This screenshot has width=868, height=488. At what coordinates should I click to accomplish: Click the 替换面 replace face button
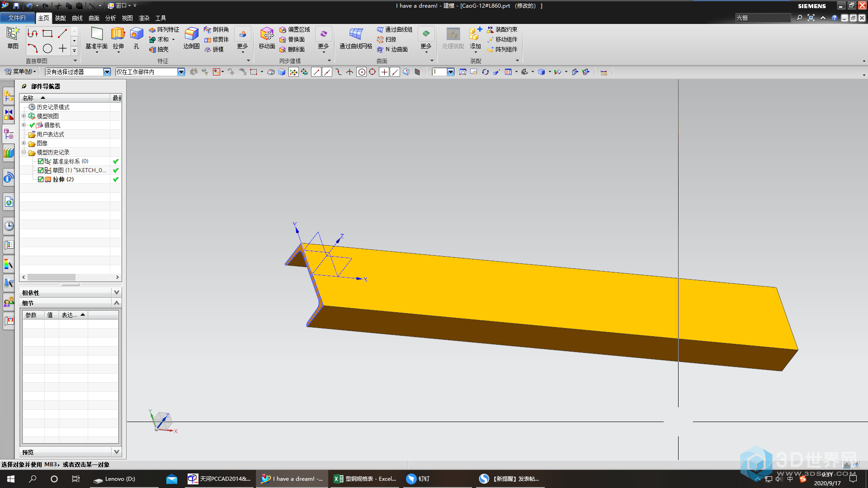292,39
